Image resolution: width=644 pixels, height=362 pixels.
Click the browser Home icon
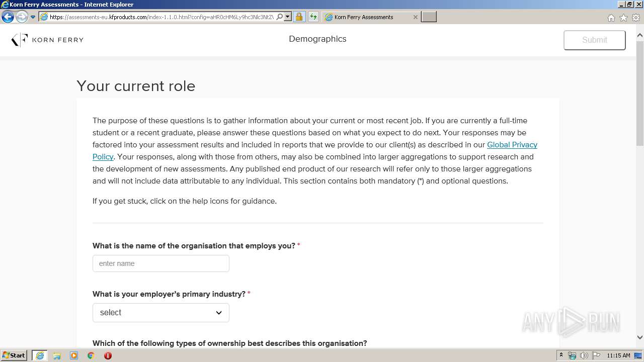(x=611, y=18)
